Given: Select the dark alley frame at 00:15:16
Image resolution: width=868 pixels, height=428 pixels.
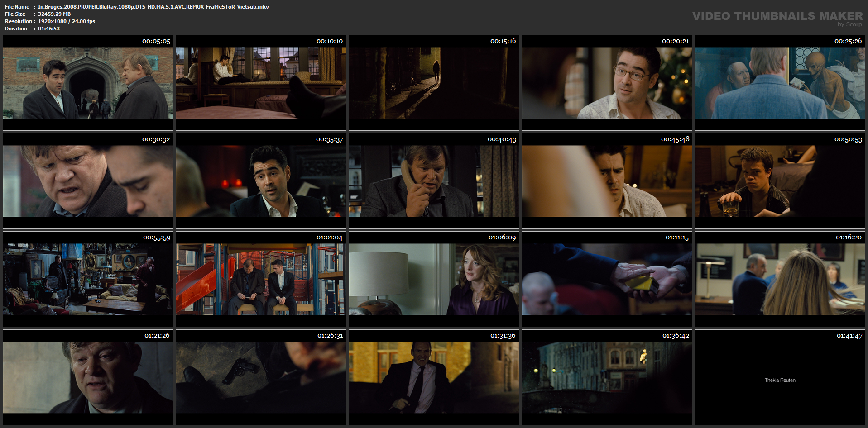Looking at the screenshot, I should click(434, 83).
